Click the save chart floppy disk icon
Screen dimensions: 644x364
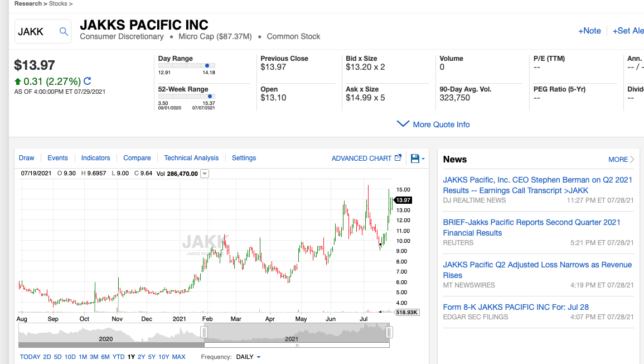415,159
